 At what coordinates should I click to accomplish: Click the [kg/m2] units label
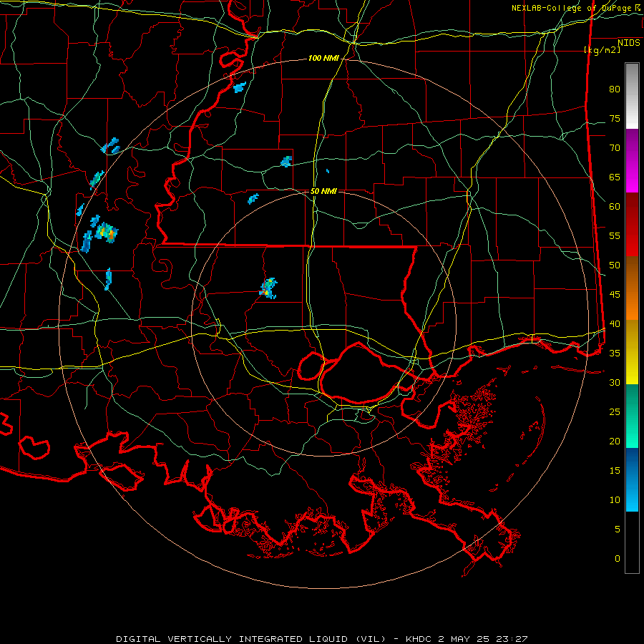pyautogui.click(x=602, y=50)
